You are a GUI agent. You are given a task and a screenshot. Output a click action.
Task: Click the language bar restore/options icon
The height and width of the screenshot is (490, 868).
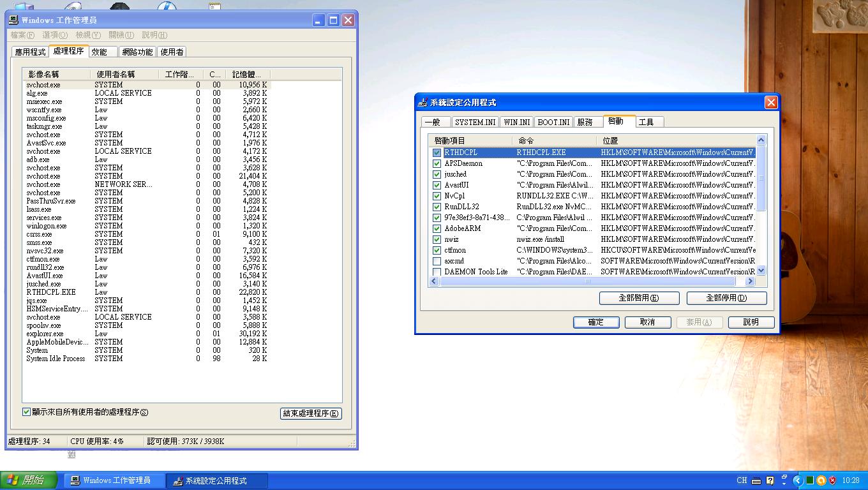click(784, 479)
